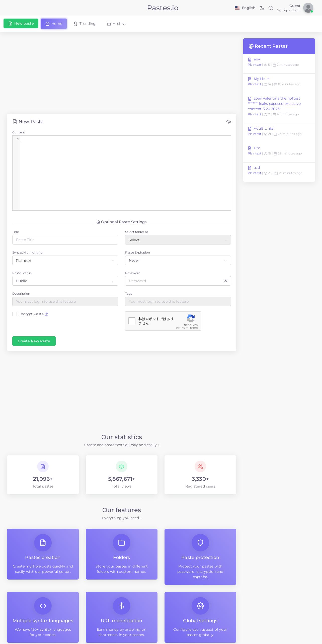
Task: Click the Global settings gear icon
Action: click(200, 606)
